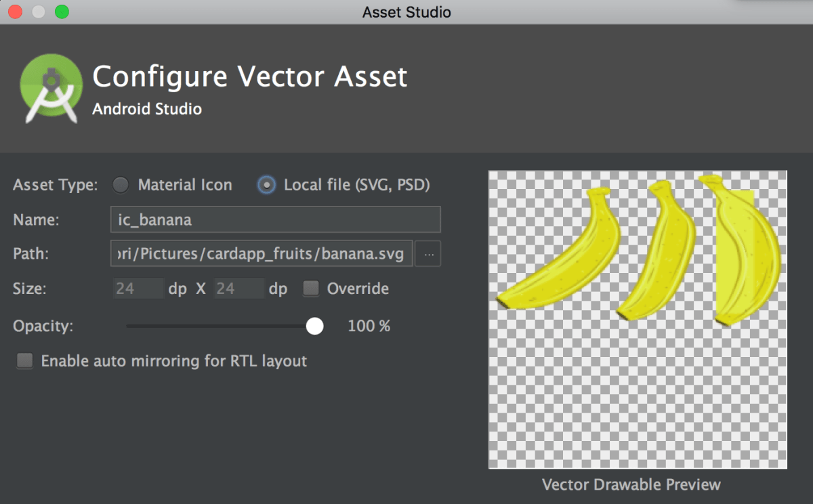This screenshot has height=504, width=813.
Task: Click the Vector Drawable Preview caption
Action: (x=631, y=484)
